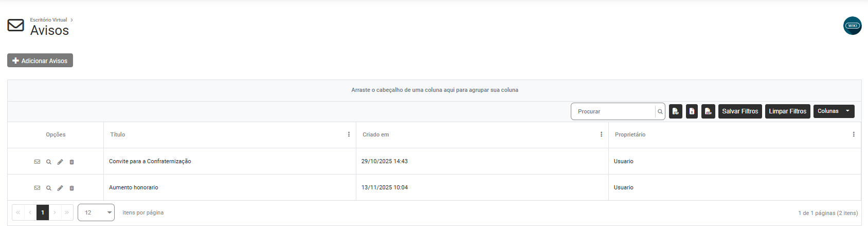The image size is (868, 234).
Task: View details of Convite para a Confraternização
Action: pos(49,162)
